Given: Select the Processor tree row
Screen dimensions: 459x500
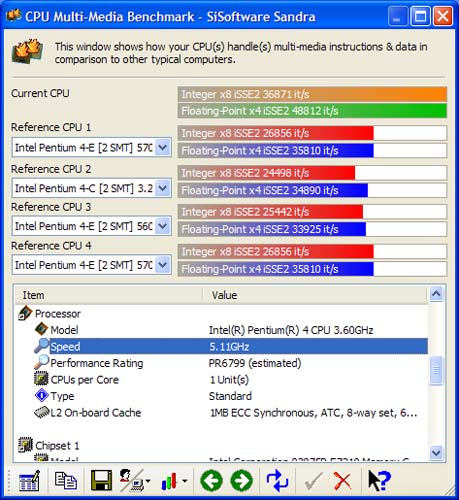Looking at the screenshot, I should click(x=221, y=314).
